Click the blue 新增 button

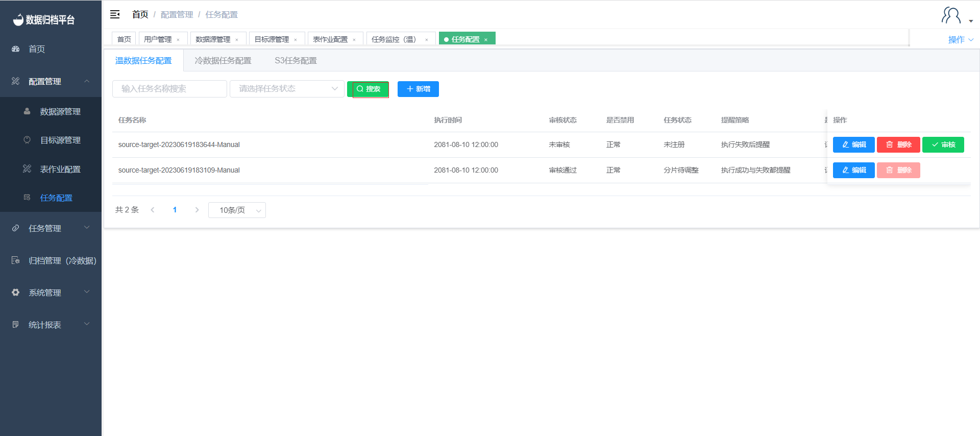(418, 89)
